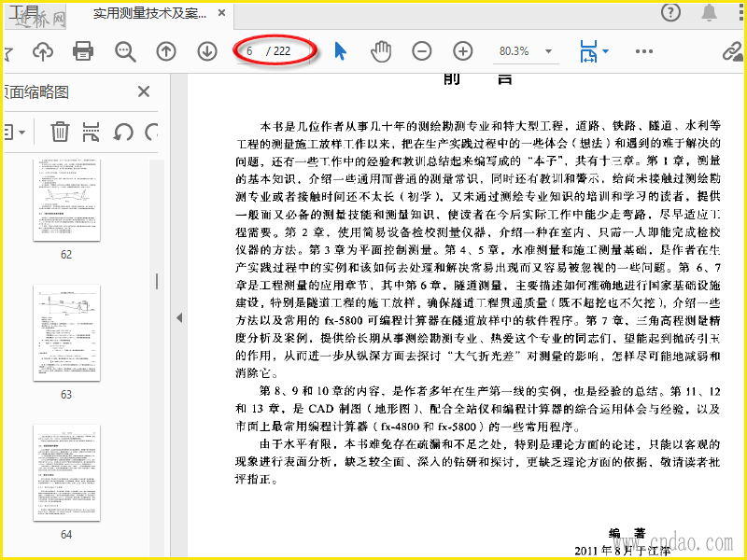The height and width of the screenshot is (560, 747).
Task: Delete selected page with trash icon
Action: point(60,132)
